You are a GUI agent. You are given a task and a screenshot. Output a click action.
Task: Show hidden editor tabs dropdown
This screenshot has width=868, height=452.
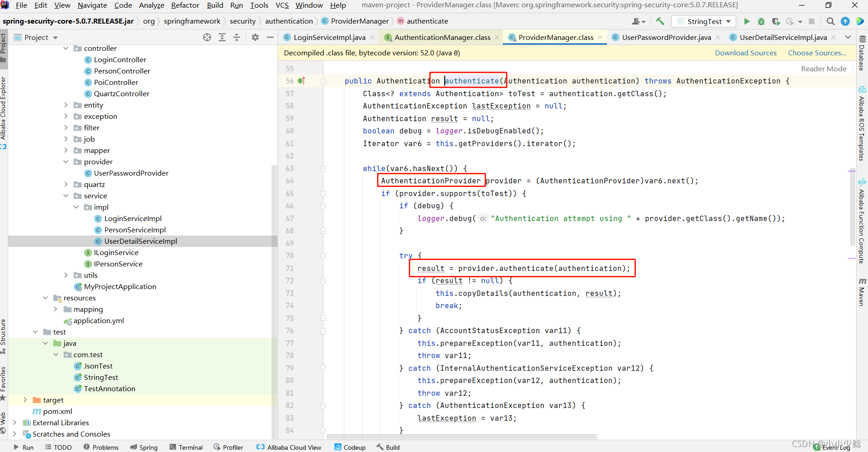click(x=848, y=37)
